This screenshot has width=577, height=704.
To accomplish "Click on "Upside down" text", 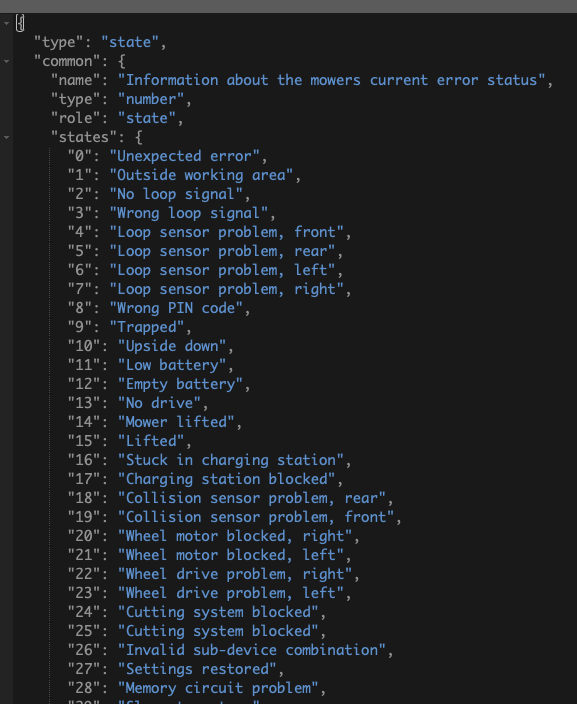I will tap(172, 346).
